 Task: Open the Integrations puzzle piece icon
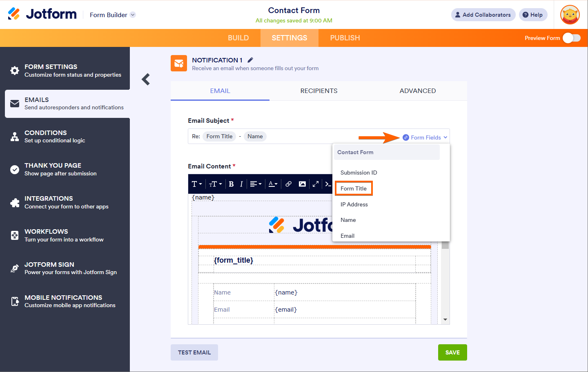point(15,203)
